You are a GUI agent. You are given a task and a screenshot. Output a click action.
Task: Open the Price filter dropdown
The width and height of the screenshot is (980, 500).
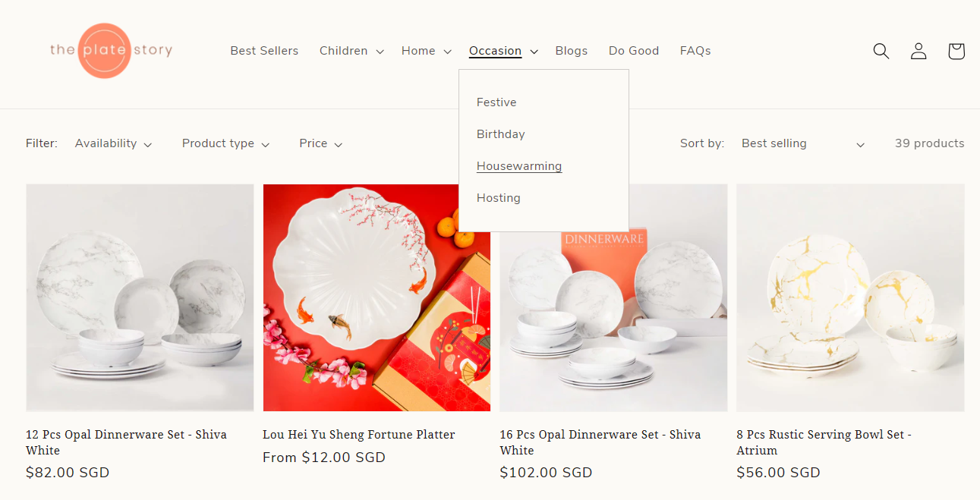tap(320, 143)
